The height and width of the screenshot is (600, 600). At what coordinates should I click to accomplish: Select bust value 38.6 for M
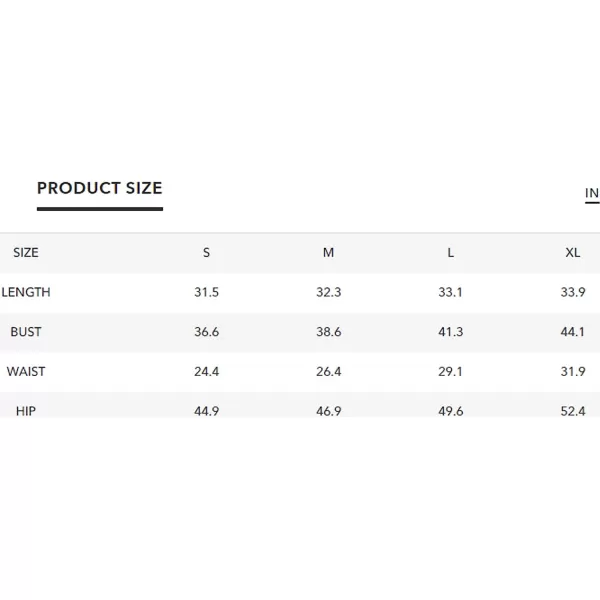[328, 332]
